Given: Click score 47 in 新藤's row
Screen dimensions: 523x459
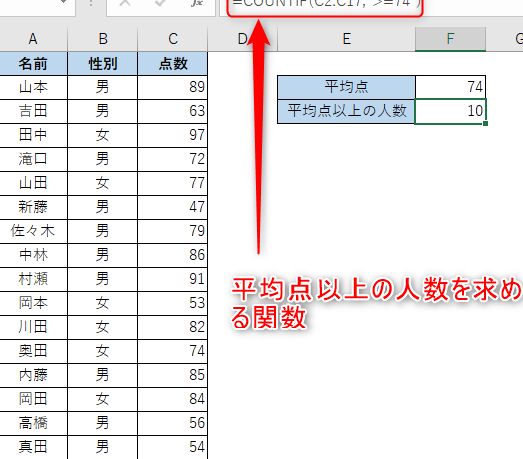Looking at the screenshot, I should pyautogui.click(x=173, y=207).
